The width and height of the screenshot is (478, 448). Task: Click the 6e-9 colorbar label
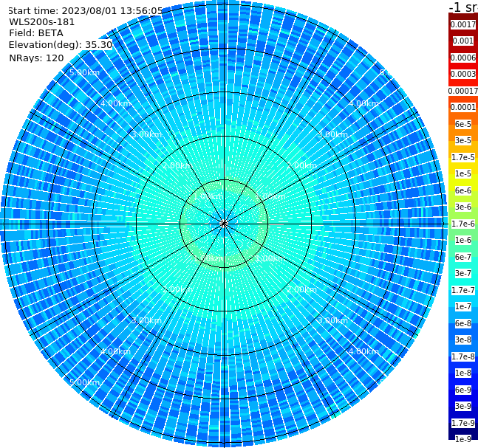(463, 390)
